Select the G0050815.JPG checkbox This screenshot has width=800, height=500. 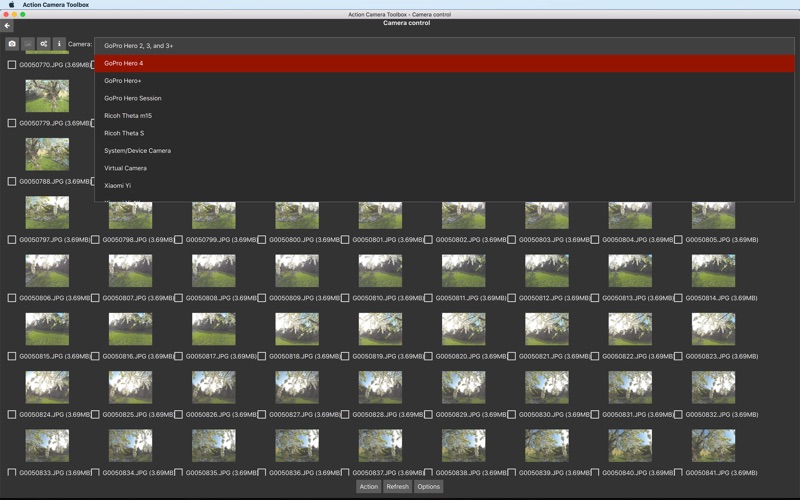point(12,356)
